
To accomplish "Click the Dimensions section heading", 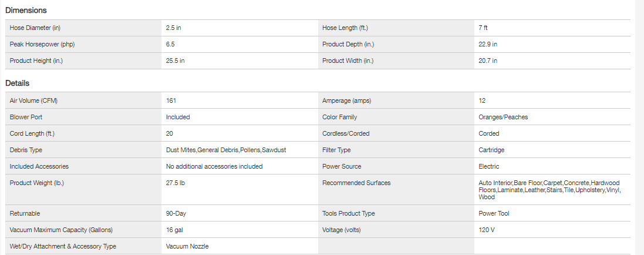I will (x=26, y=11).
